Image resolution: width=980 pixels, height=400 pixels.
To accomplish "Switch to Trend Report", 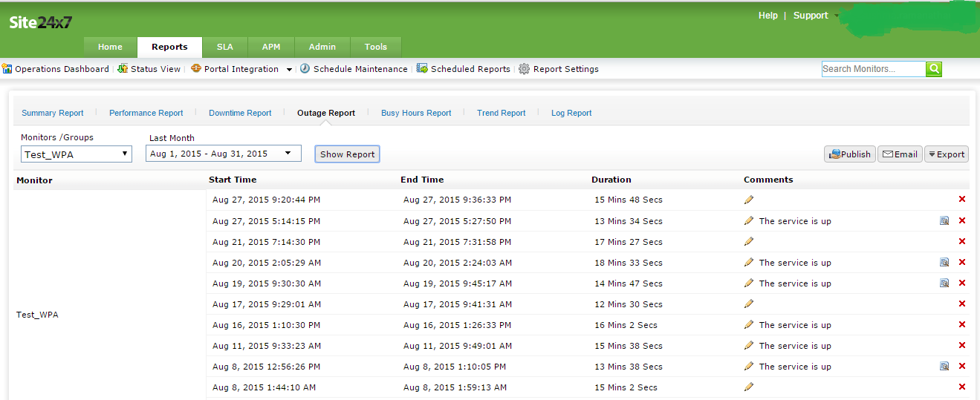I will pyautogui.click(x=502, y=113).
